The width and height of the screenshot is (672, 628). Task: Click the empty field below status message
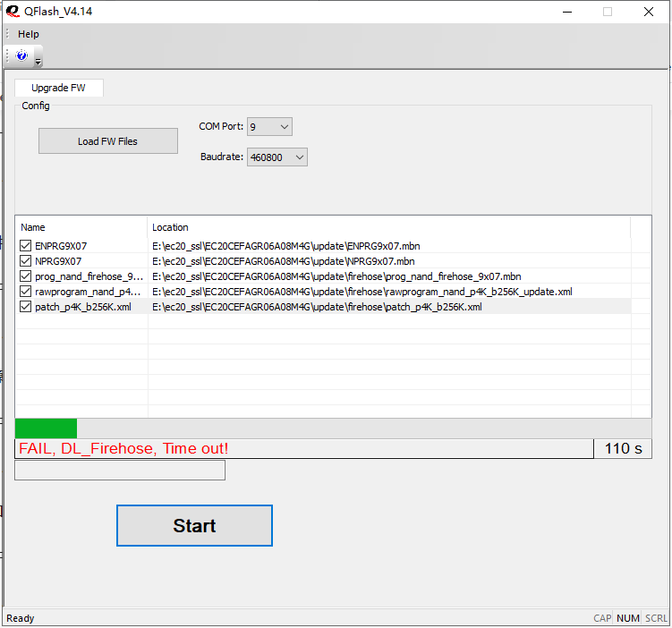coord(120,471)
